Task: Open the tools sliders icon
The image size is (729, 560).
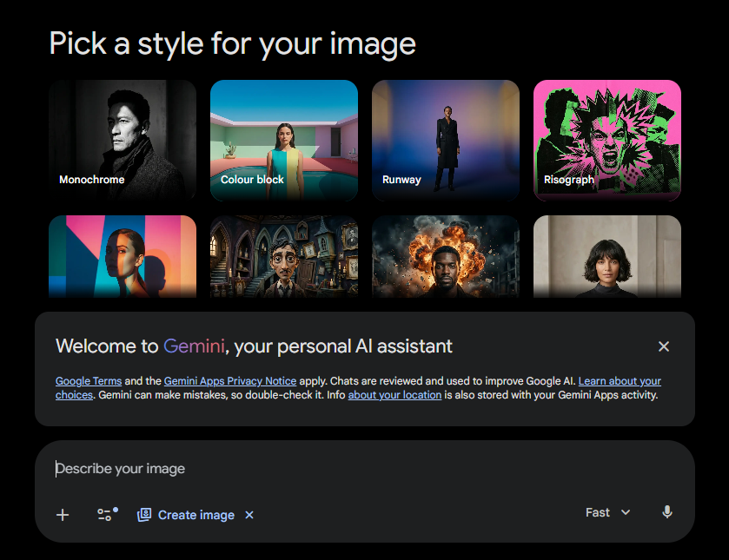Action: (x=108, y=514)
